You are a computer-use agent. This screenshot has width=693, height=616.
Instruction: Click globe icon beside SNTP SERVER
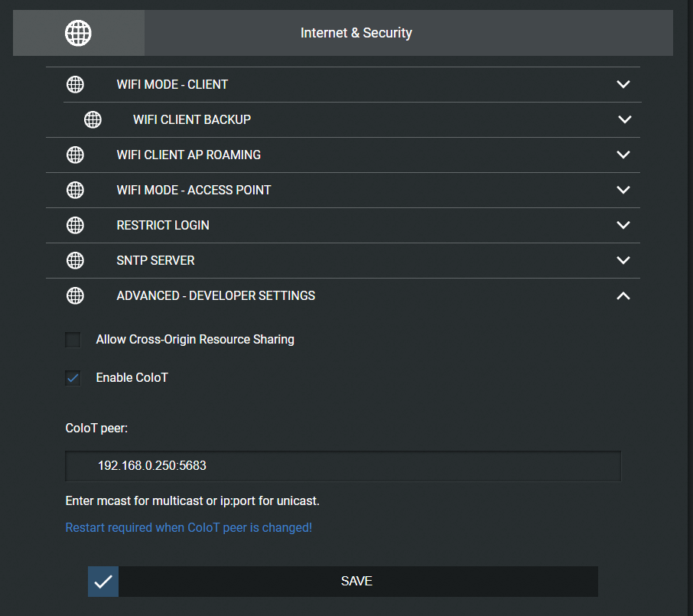pos(75,260)
